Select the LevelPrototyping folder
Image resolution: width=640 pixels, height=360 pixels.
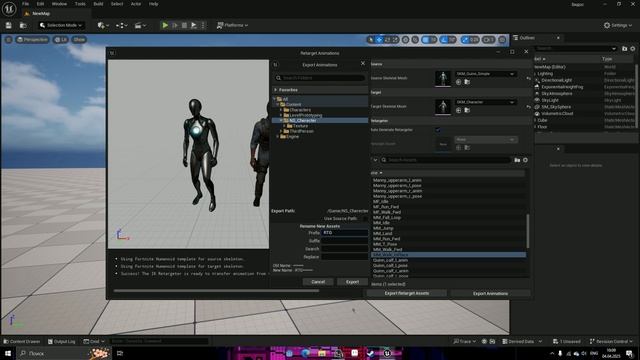[305, 115]
